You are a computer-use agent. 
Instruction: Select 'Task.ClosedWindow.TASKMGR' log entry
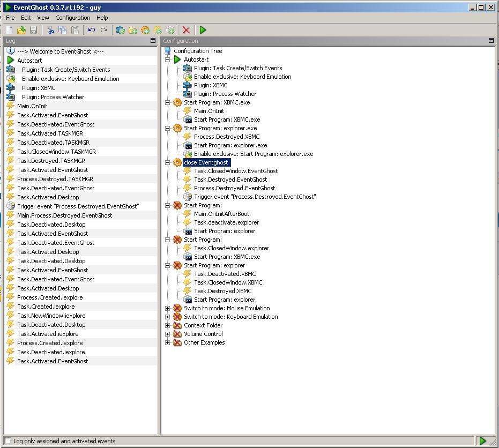[57, 152]
